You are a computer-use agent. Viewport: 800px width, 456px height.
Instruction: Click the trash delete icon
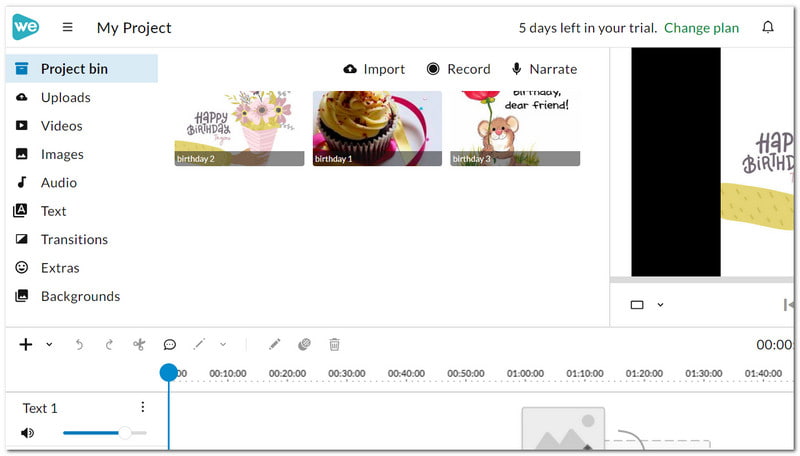click(334, 344)
